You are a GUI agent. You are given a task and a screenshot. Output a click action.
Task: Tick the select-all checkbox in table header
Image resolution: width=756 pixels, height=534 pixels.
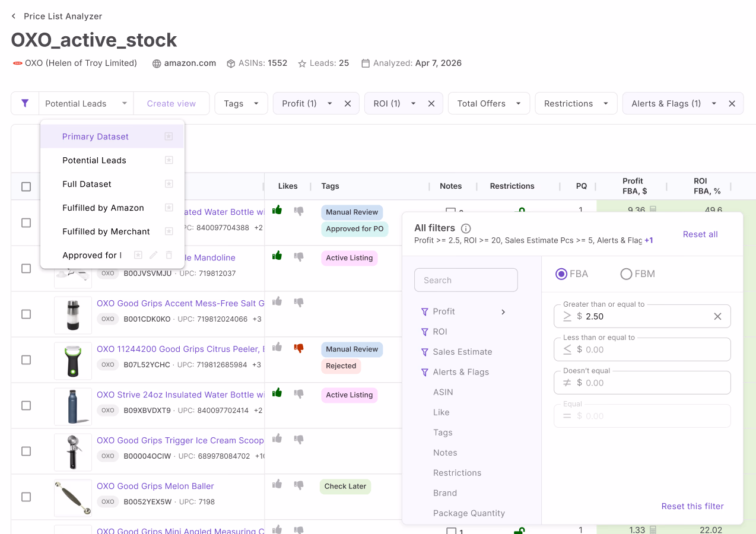coord(26,186)
